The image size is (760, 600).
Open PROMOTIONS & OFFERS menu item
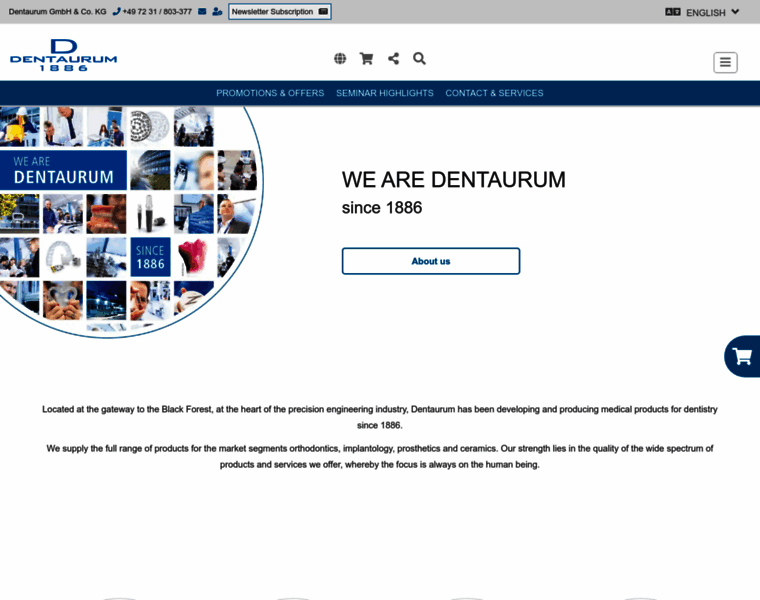[x=270, y=93]
